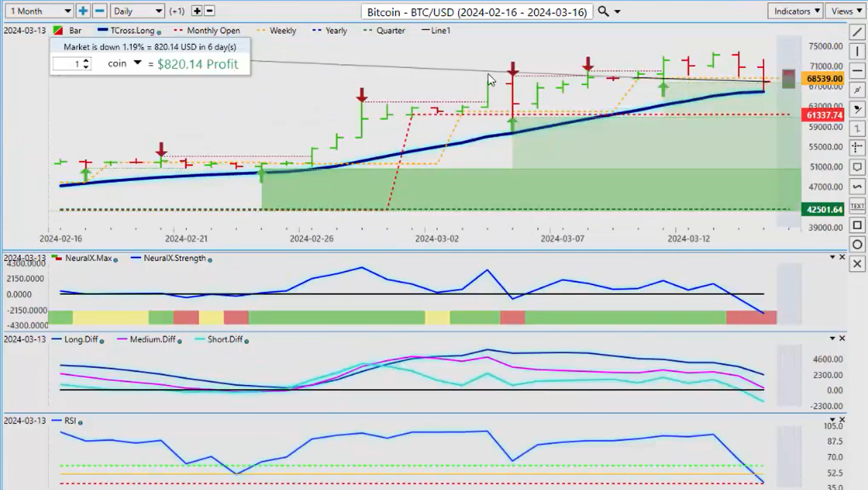Viewport: 868px width, 490px height.
Task: Click the Monthly Open legend label
Action: coord(213,30)
